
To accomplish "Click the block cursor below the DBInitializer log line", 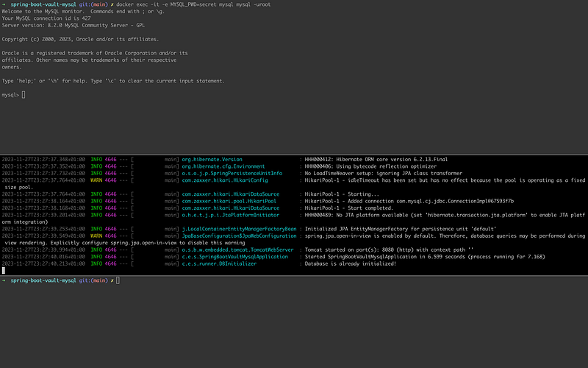I will tap(4, 270).
